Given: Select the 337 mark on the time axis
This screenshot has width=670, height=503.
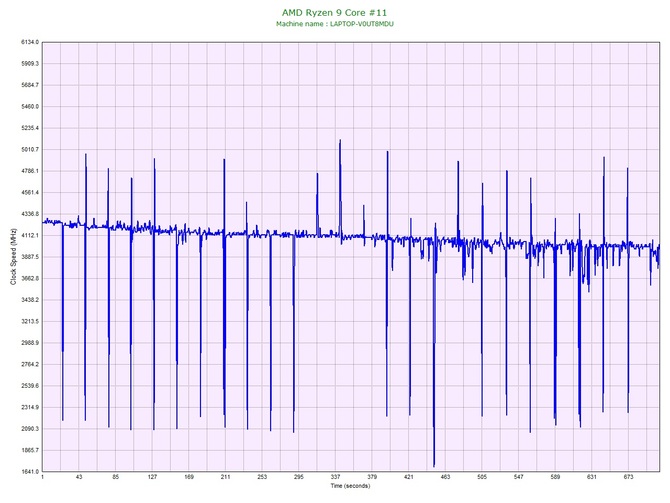Looking at the screenshot, I should click(336, 478).
